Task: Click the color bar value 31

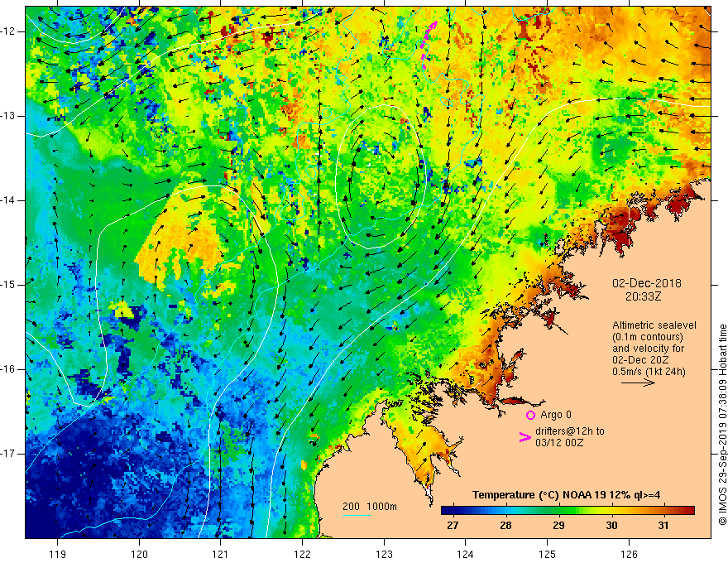Action: click(x=663, y=526)
